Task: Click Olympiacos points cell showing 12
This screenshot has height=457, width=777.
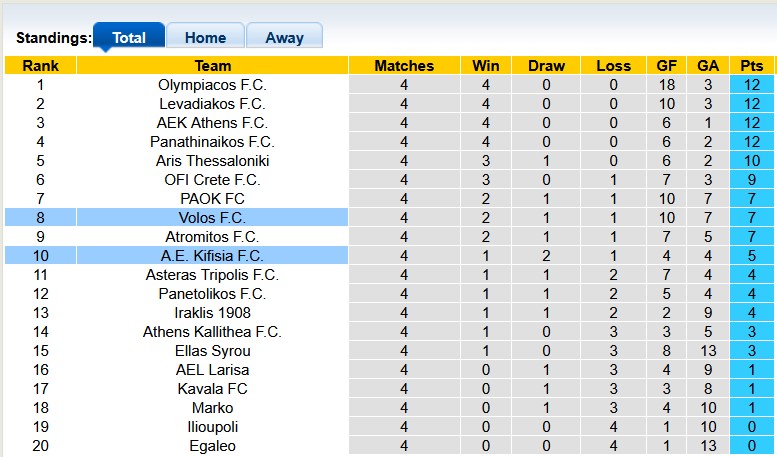Action: [x=751, y=85]
